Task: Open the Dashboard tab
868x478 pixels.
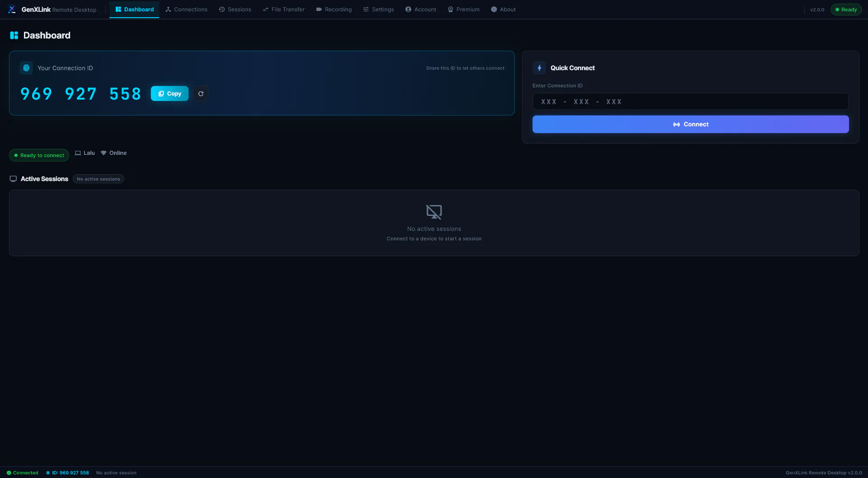Action: [134, 10]
